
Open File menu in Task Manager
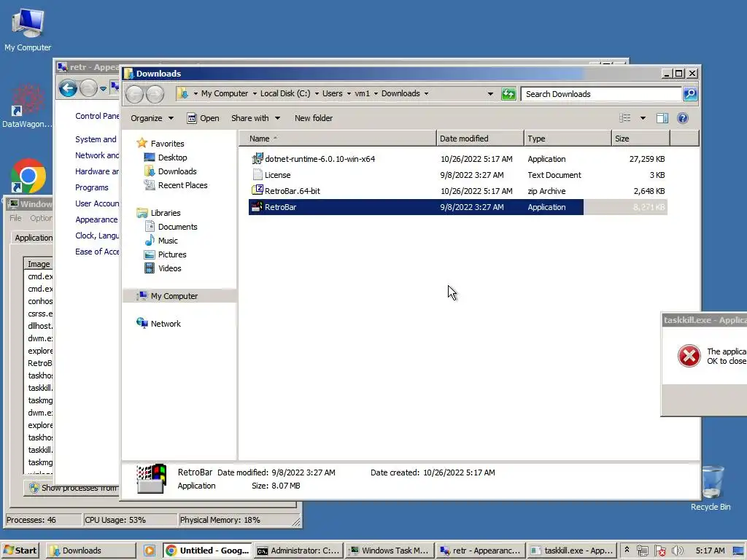click(x=16, y=218)
